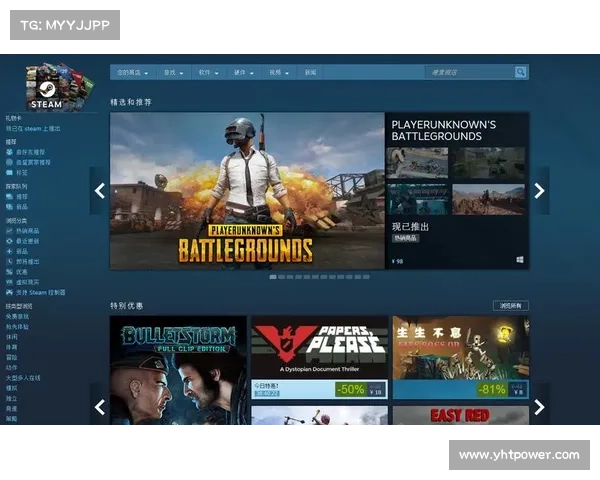Open first PUBG screenshot thumbnail
The width and height of the screenshot is (600, 480).
417,163
